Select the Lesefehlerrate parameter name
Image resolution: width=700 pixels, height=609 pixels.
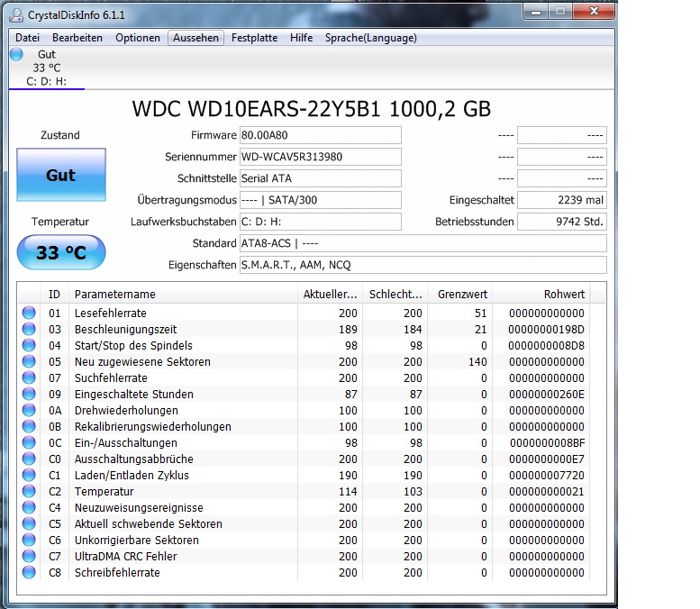[x=110, y=313]
